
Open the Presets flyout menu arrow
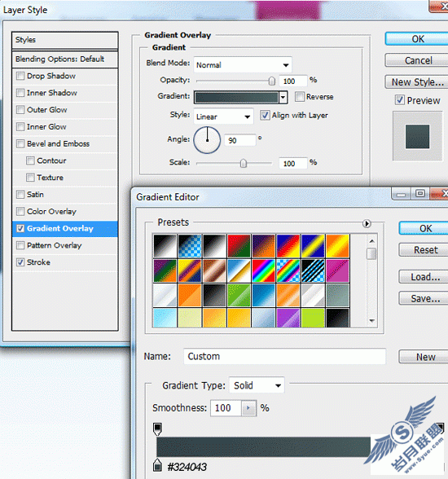click(x=367, y=223)
